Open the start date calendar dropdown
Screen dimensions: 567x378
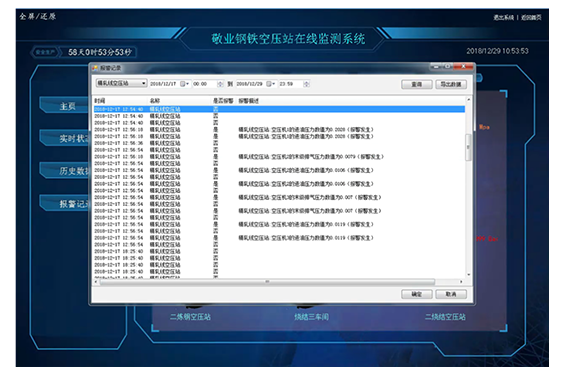click(x=185, y=84)
